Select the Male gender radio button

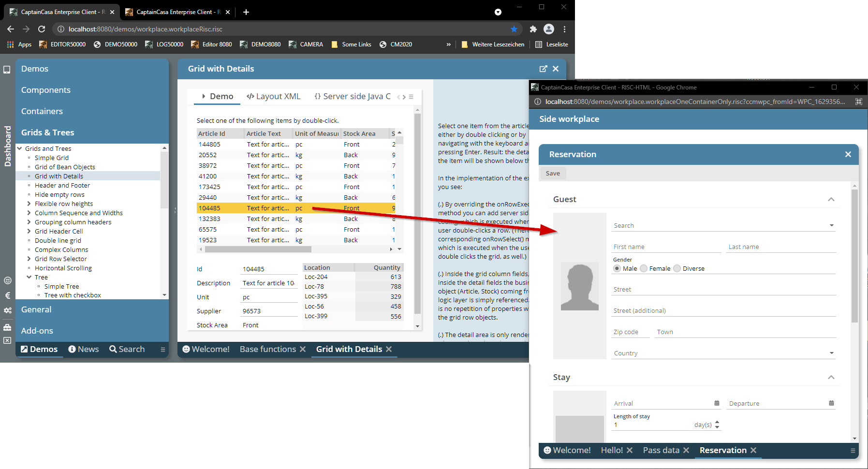[x=617, y=268]
